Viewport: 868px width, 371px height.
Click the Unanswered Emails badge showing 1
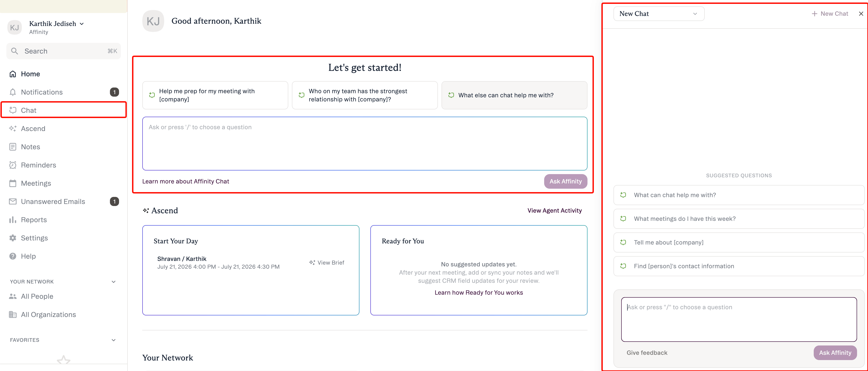point(114,201)
